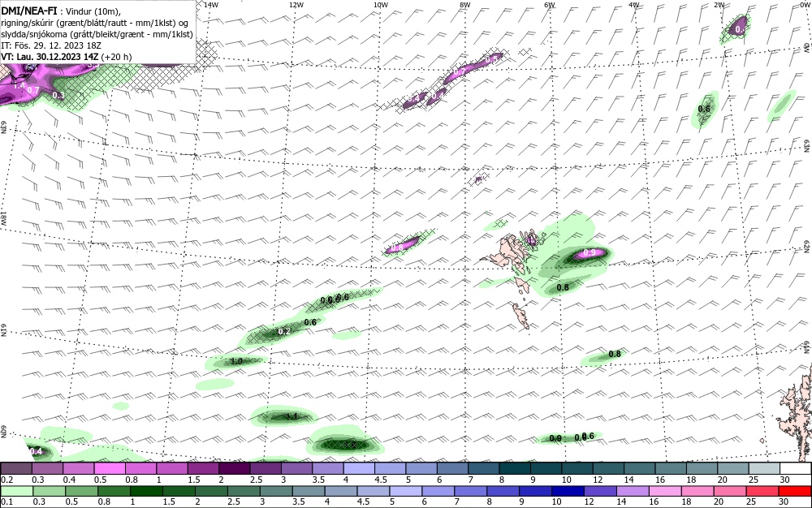Click the slydda/snjókoma legend description line
This screenshot has height=508, width=812.
click(97, 34)
